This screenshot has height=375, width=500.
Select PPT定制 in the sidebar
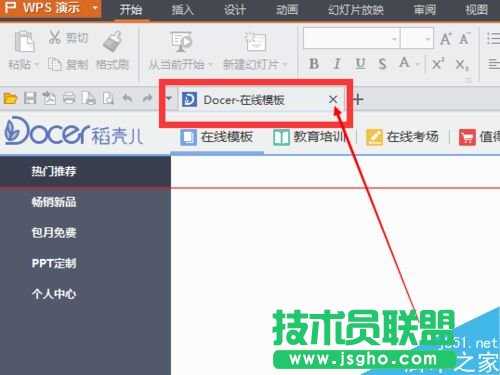pos(85,263)
